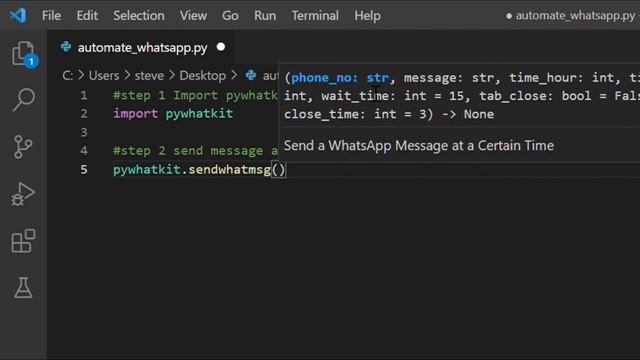Viewport: 640px width, 360px height.
Task: Click 'wait_time: int = 15' parameter text
Action: (x=393, y=96)
